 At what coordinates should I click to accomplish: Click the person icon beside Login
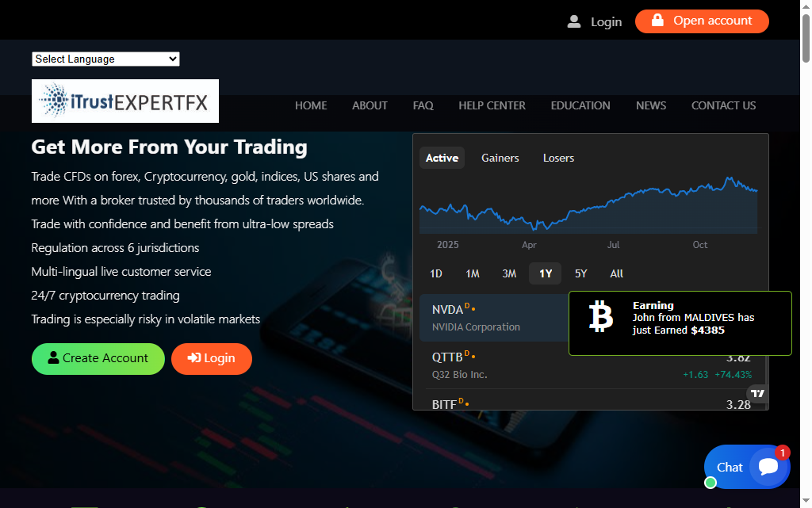573,21
